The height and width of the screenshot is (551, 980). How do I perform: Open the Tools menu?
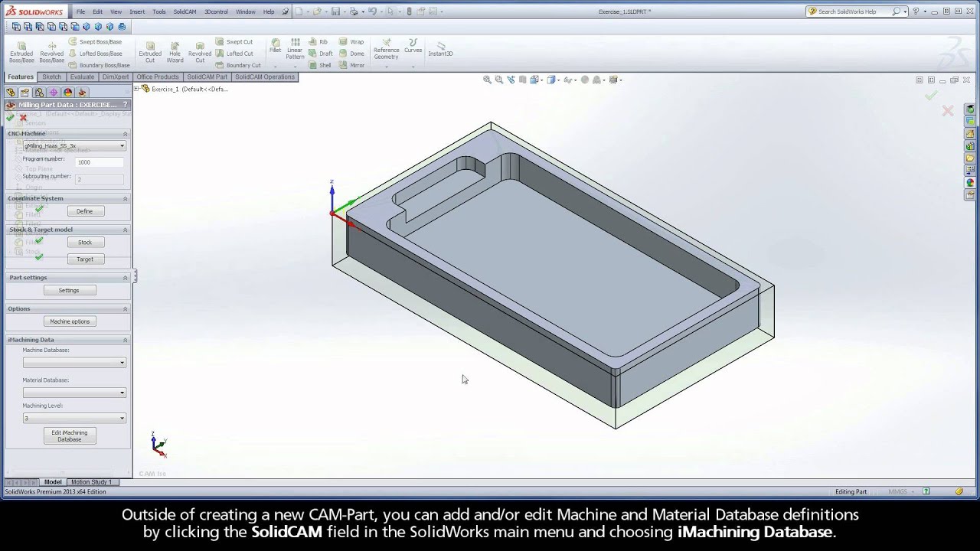coord(158,11)
